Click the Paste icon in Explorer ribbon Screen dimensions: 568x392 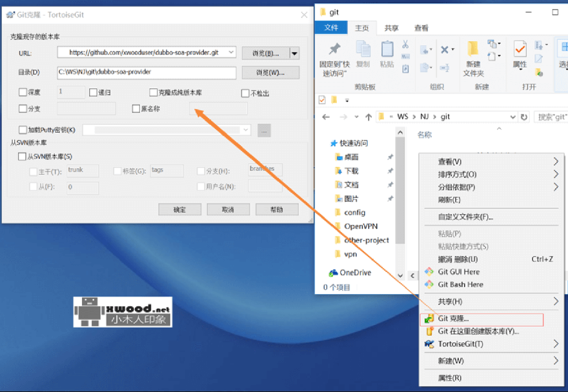[x=387, y=49]
